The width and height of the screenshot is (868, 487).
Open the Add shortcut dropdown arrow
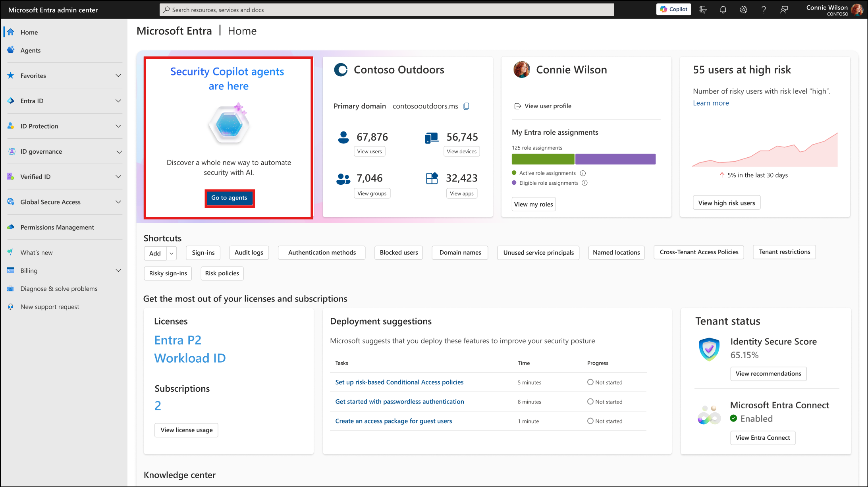tap(172, 253)
